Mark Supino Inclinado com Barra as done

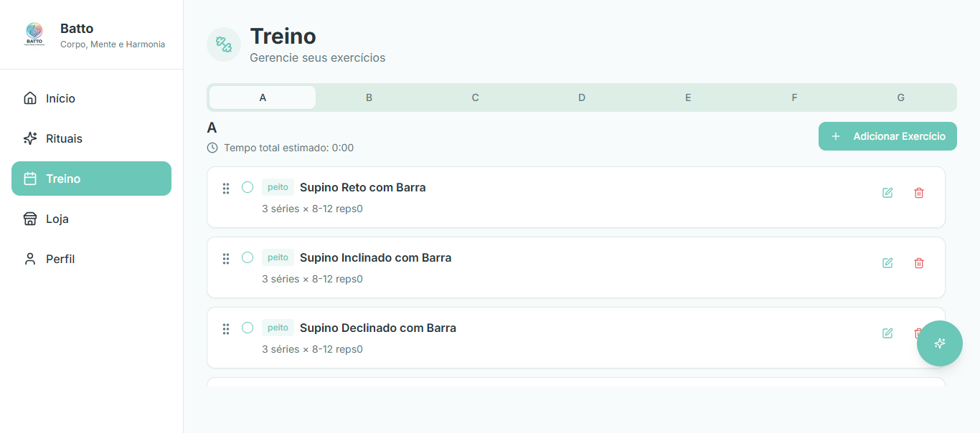248,257
